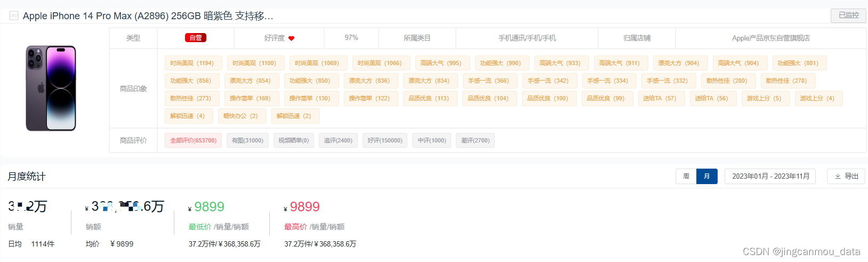Click the 功能强大 (856) tag
868x262 pixels.
pos(192,81)
